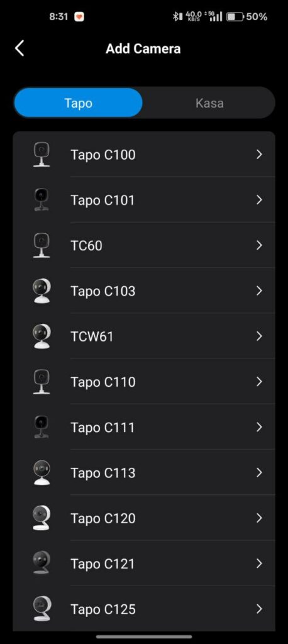The width and height of the screenshot is (288, 644).
Task: Choose the TC60 camera thumbnail icon
Action: click(42, 245)
